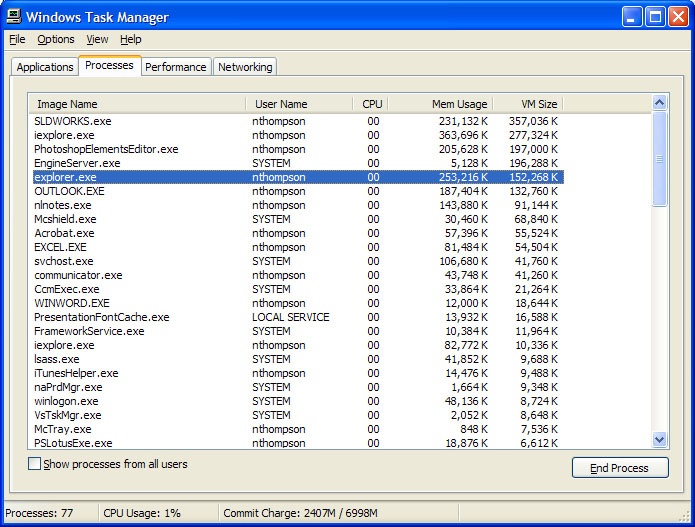Select the PSLotusExe.exe process
Image resolution: width=695 pixels, height=527 pixels.
pos(298,443)
